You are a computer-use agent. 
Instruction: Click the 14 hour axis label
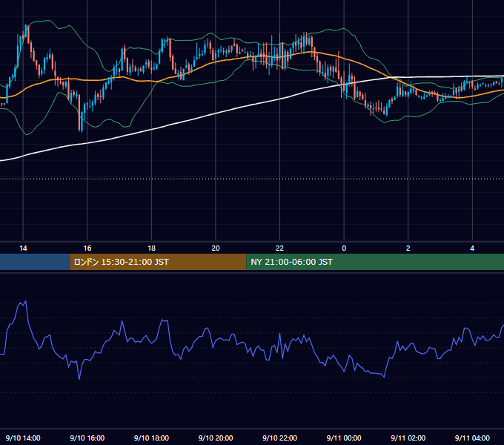pyautogui.click(x=23, y=248)
